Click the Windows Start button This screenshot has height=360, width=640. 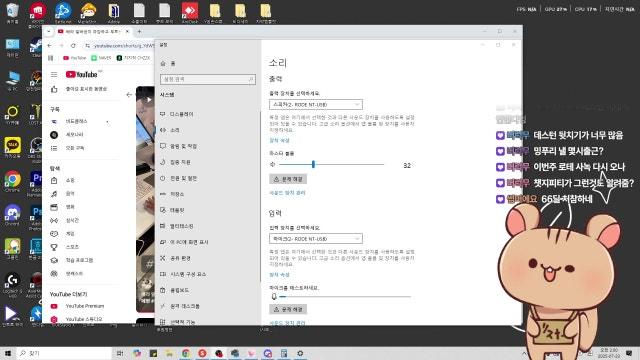click(x=8, y=353)
